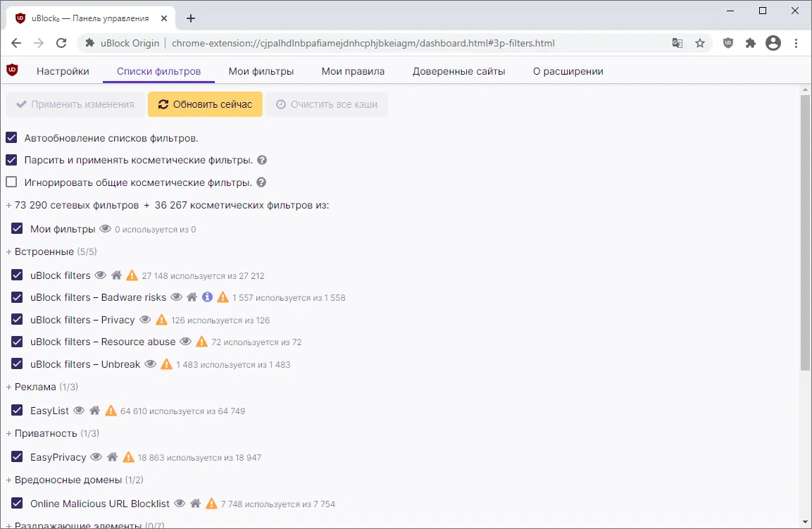Image resolution: width=812 pixels, height=529 pixels.
Task: Open home icon for Badware risks list
Action: (192, 297)
